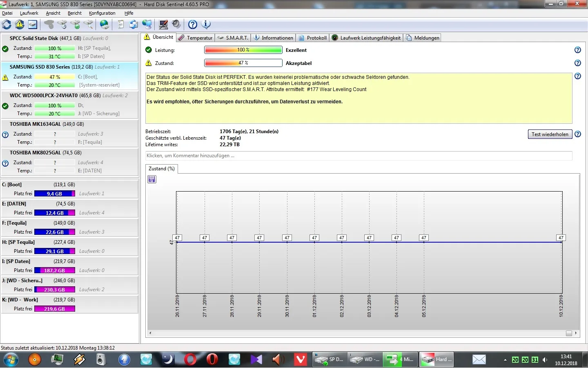588x368 pixels.
Task: Switch to the Laufwerk Leistungsfähigkeit tab
Action: [366, 38]
